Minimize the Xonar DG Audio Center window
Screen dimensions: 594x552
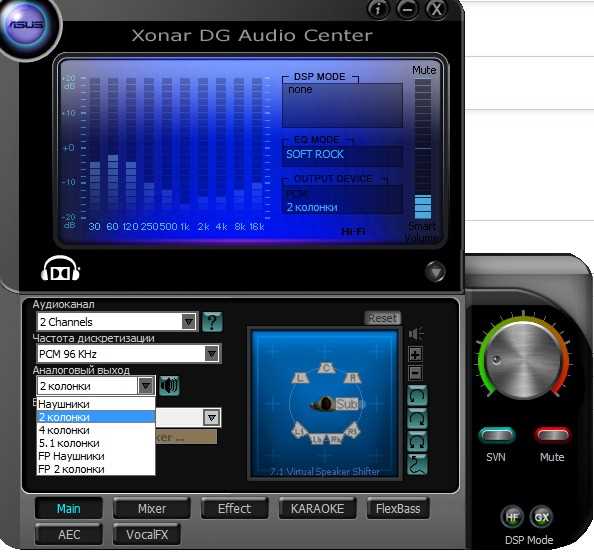point(407,9)
